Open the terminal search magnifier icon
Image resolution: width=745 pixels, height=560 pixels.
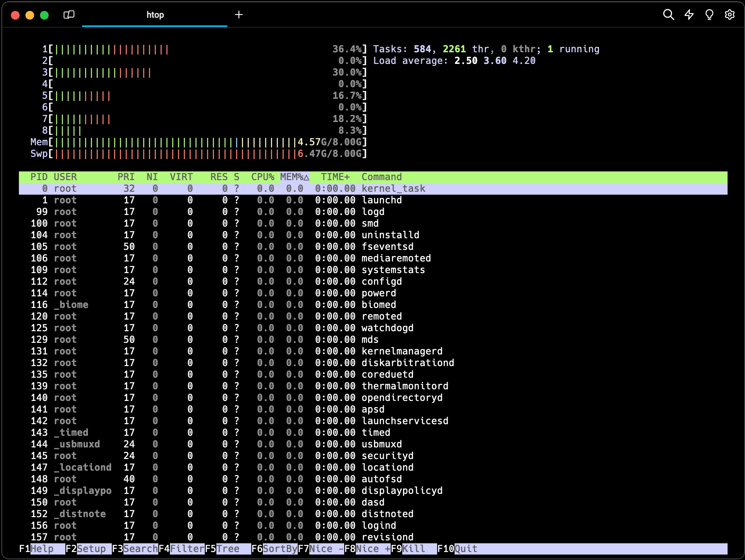(668, 15)
